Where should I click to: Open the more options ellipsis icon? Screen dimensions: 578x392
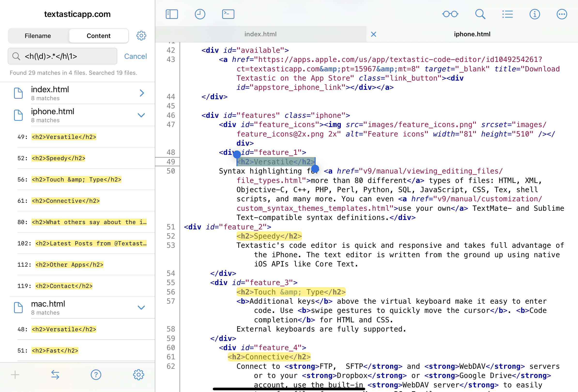tap(562, 14)
